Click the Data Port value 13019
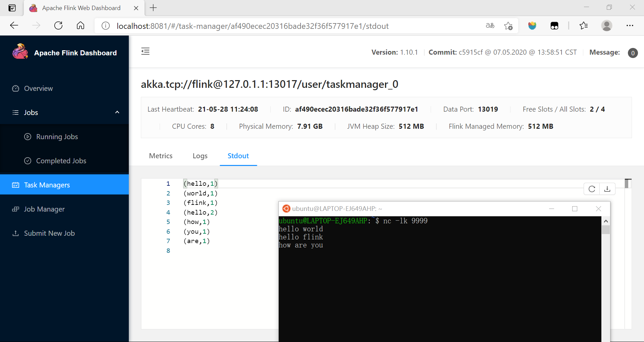Image resolution: width=644 pixels, height=342 pixels. [x=488, y=109]
